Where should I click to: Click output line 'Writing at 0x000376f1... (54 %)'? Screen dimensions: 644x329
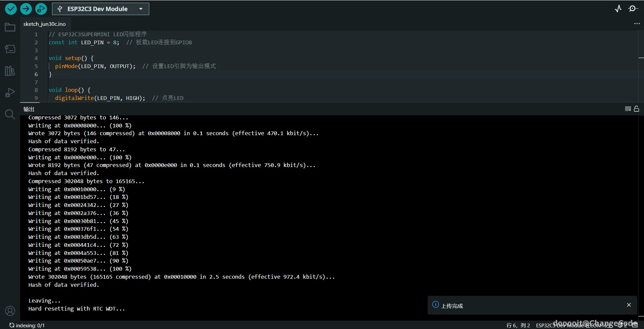point(78,229)
